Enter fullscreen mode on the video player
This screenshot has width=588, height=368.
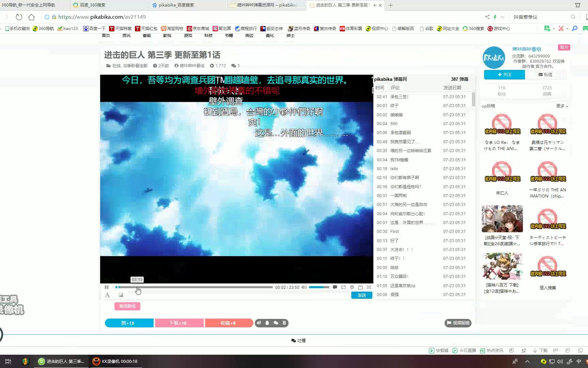(369, 287)
